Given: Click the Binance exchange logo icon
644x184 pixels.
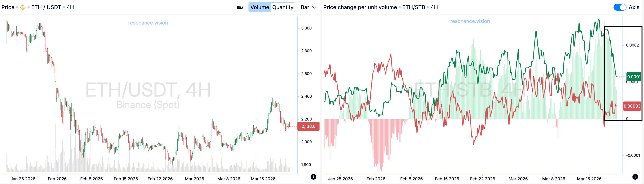Looking at the screenshot, I should pyautogui.click(x=23, y=7).
